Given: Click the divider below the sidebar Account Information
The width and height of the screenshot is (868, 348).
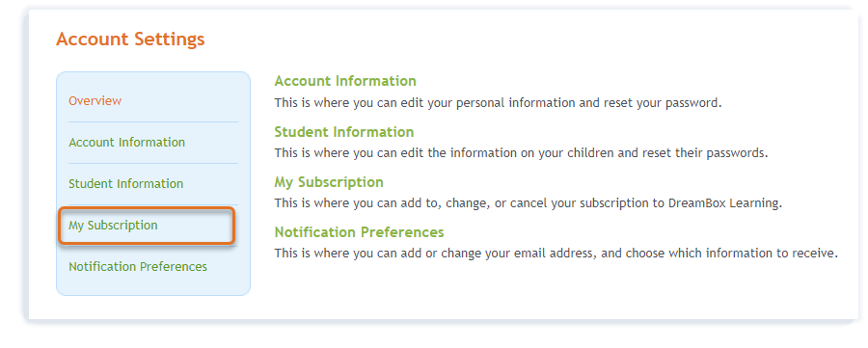Looking at the screenshot, I should pyautogui.click(x=153, y=163).
